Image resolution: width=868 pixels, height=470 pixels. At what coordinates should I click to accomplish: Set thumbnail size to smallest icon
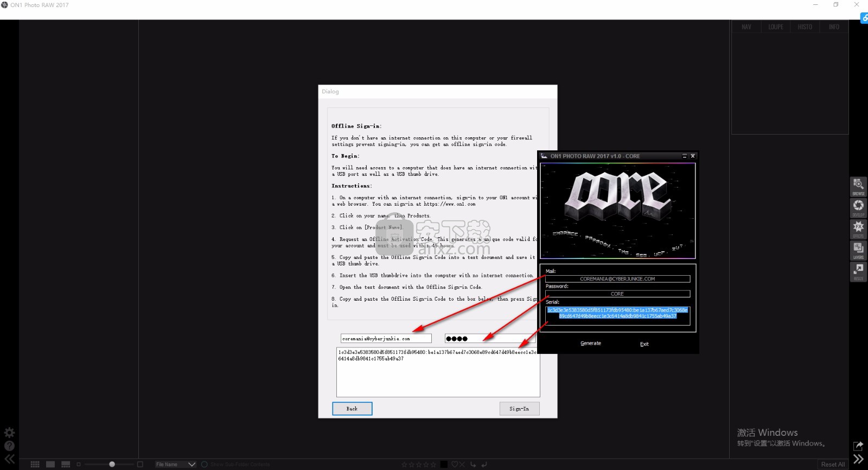(79, 464)
